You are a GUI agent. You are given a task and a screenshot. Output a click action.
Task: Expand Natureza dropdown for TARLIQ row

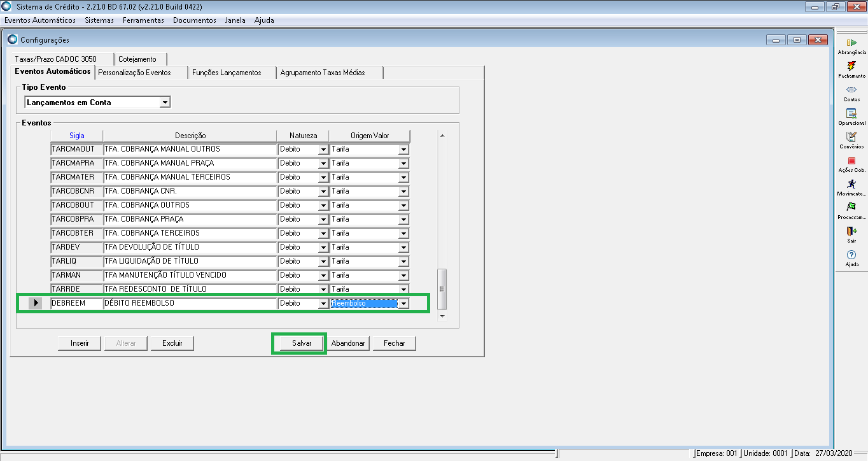click(323, 262)
